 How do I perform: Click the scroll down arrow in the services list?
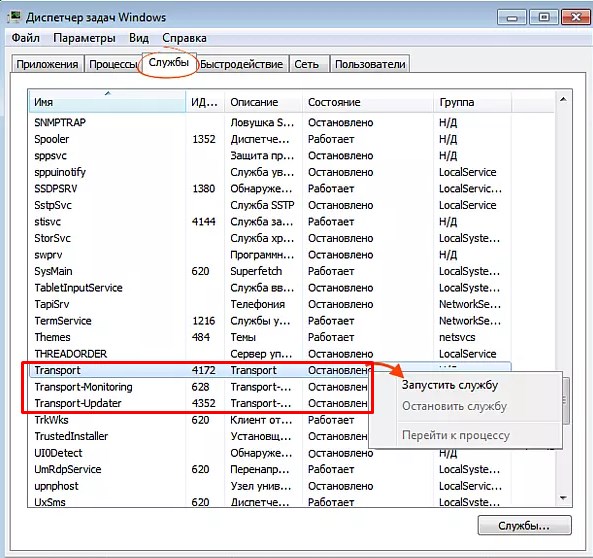coord(563,498)
